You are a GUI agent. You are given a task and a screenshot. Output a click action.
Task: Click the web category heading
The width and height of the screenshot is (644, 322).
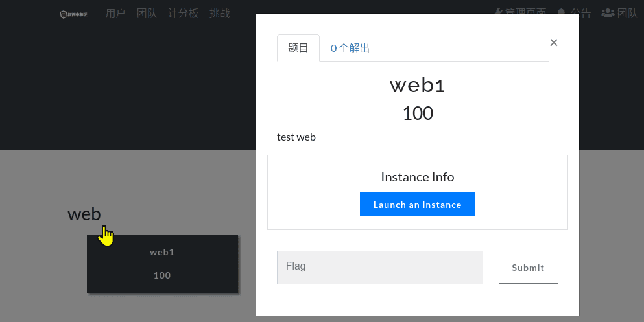(x=84, y=214)
